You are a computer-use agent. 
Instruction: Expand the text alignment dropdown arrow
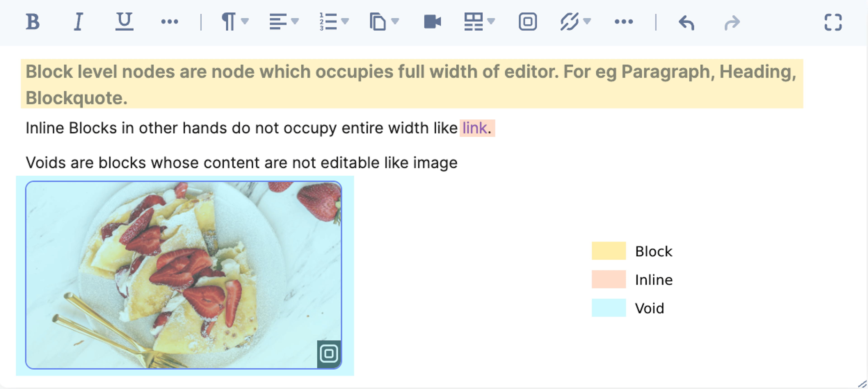click(295, 21)
